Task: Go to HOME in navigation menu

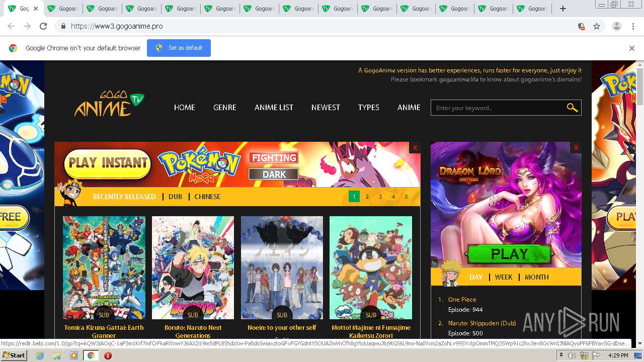Action: coord(185,108)
